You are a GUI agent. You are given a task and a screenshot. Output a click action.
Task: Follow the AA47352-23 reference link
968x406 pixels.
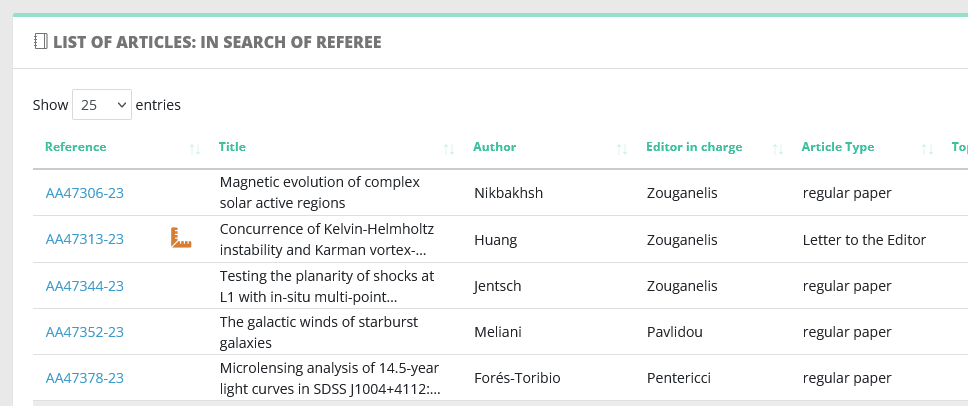click(85, 332)
